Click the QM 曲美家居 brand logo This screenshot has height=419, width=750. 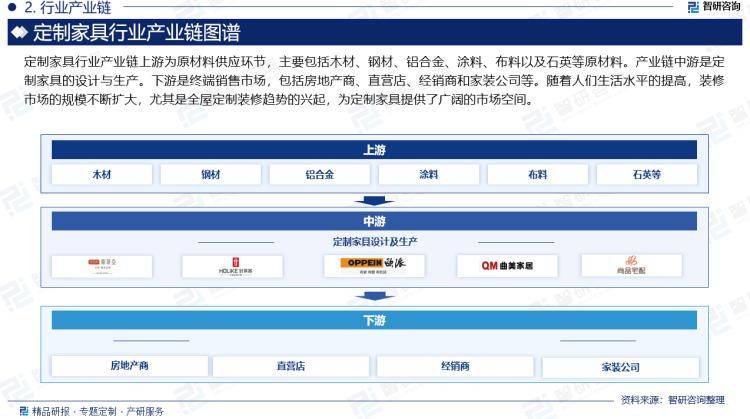[x=507, y=265]
